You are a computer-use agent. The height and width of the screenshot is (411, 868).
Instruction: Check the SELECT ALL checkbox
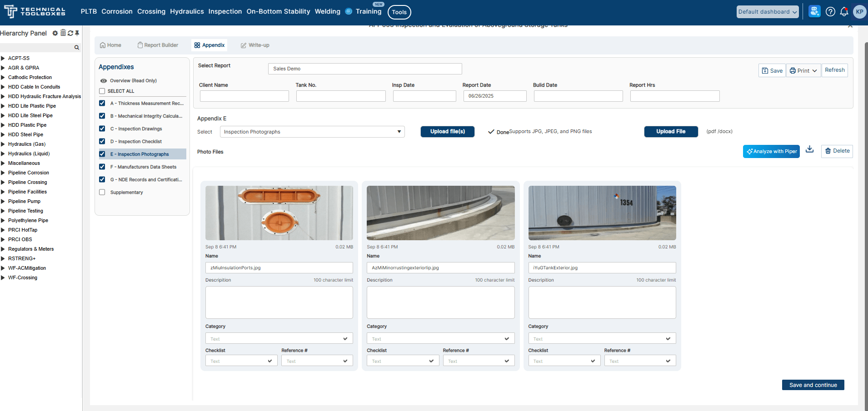102,91
